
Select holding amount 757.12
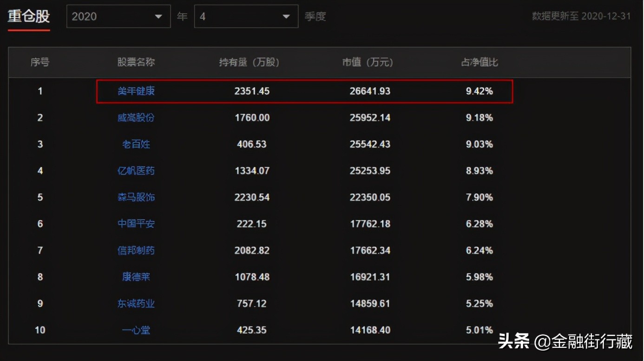coord(252,304)
